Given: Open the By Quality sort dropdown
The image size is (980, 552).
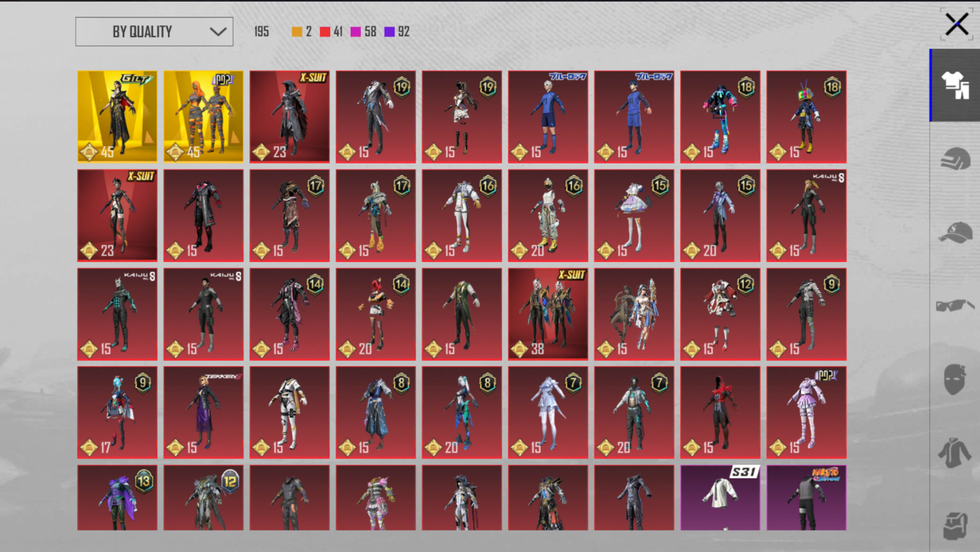Looking at the screenshot, I should 154,32.
